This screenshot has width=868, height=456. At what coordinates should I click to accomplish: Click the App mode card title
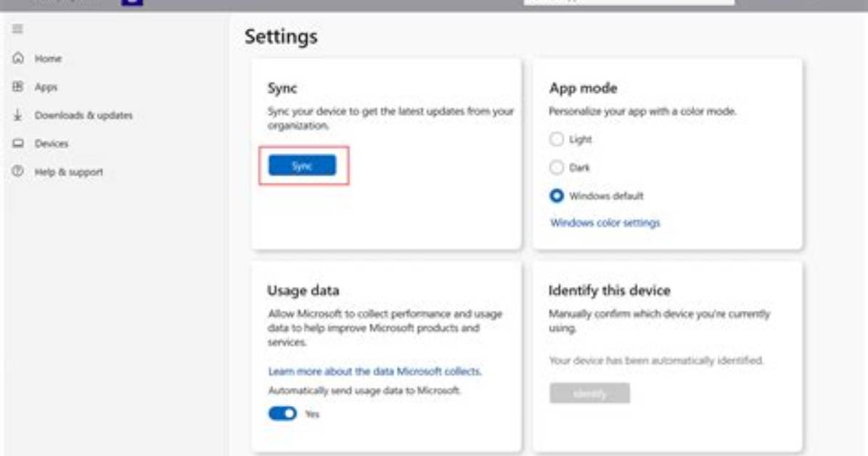(x=583, y=88)
